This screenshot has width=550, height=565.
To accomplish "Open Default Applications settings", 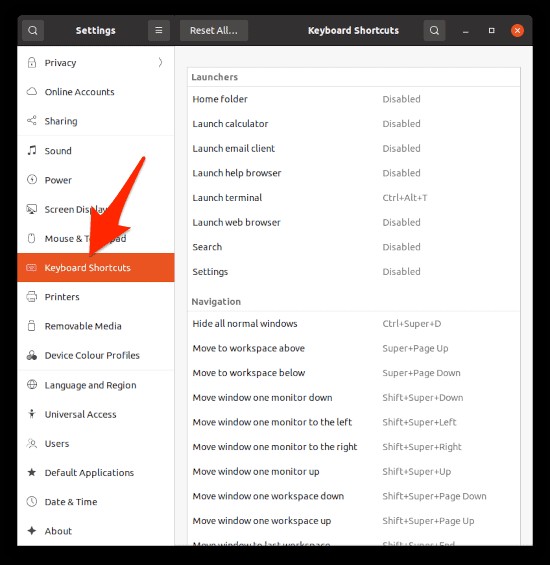I will [96, 472].
